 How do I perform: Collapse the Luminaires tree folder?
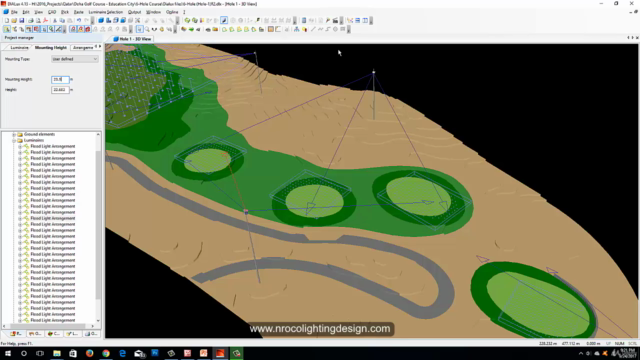14,140
